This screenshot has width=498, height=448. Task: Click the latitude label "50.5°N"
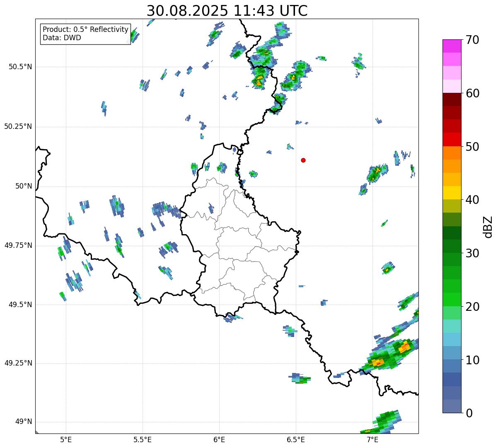[20, 67]
